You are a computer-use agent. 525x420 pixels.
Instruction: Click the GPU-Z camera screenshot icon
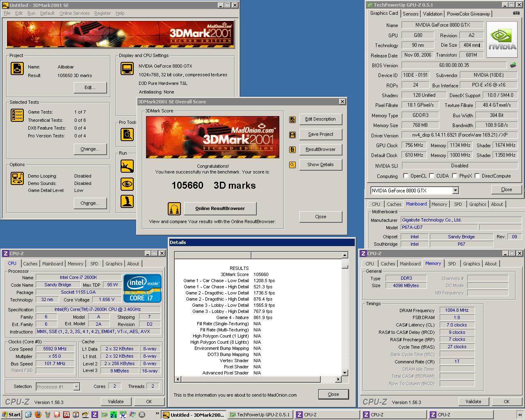pos(516,13)
